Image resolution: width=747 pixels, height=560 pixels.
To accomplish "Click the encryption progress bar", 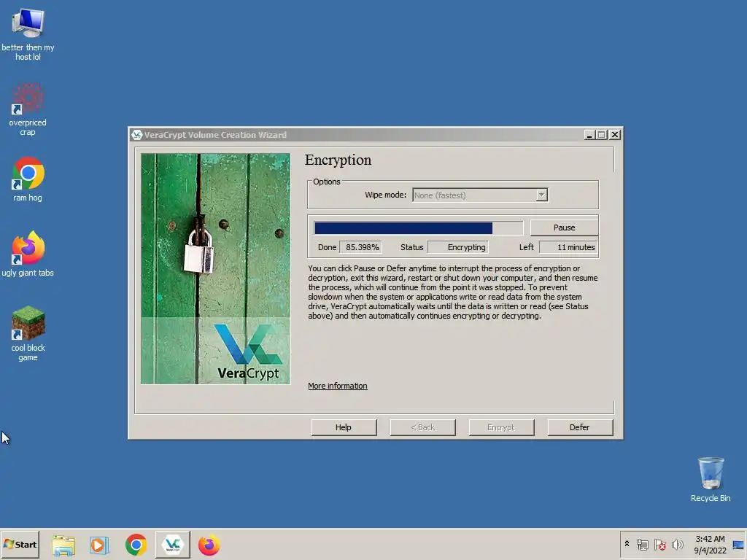I will coord(418,228).
